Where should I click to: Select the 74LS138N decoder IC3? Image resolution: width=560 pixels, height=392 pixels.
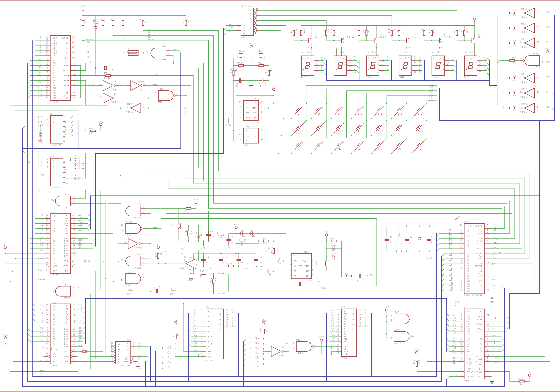tap(123, 353)
